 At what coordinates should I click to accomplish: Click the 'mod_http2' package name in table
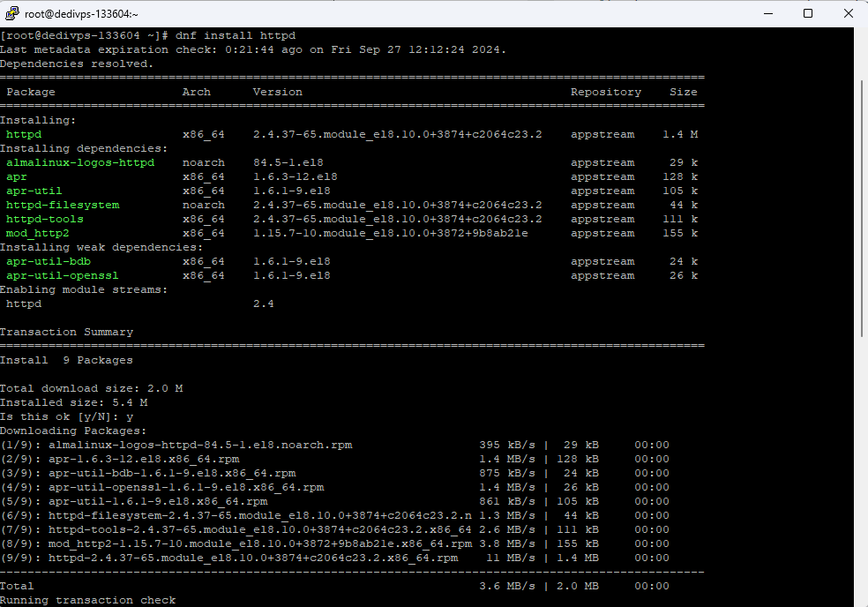[x=38, y=233]
